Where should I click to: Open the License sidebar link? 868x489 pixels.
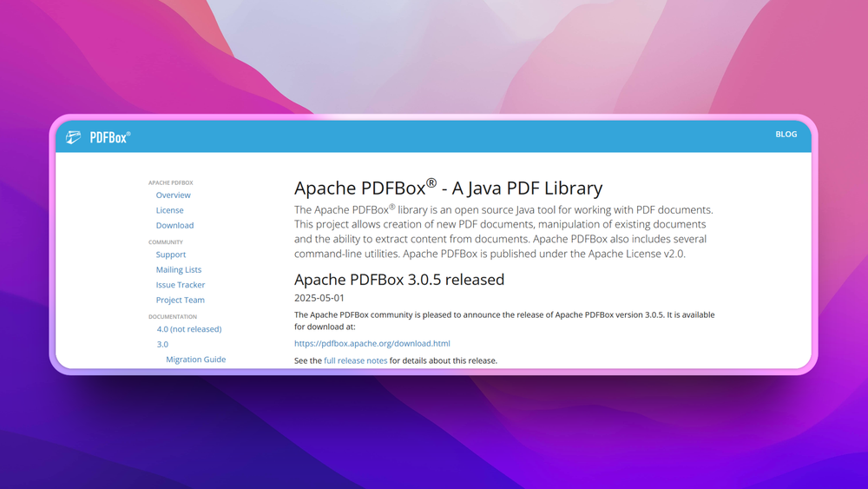(x=169, y=210)
